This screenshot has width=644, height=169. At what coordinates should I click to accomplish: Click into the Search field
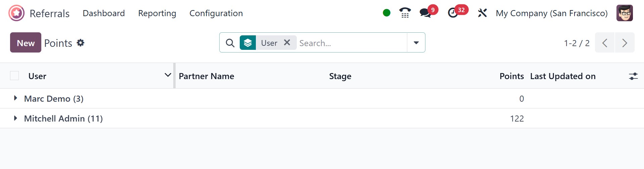(x=351, y=43)
